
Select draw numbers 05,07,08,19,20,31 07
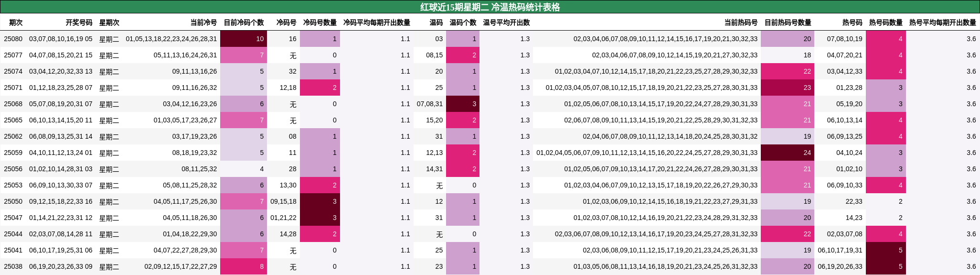click(61, 104)
